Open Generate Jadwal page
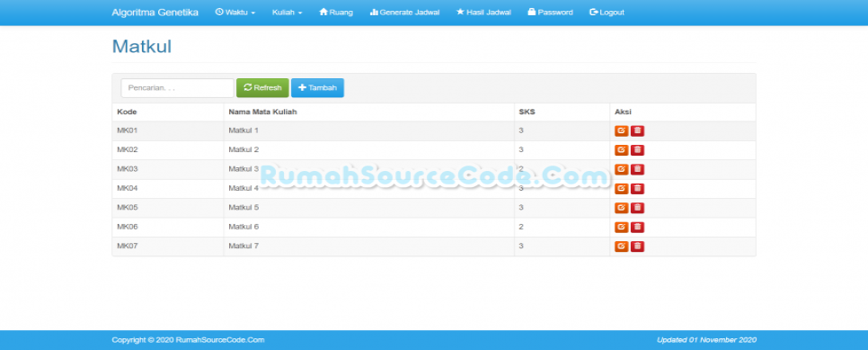The width and height of the screenshot is (868, 350). (404, 13)
